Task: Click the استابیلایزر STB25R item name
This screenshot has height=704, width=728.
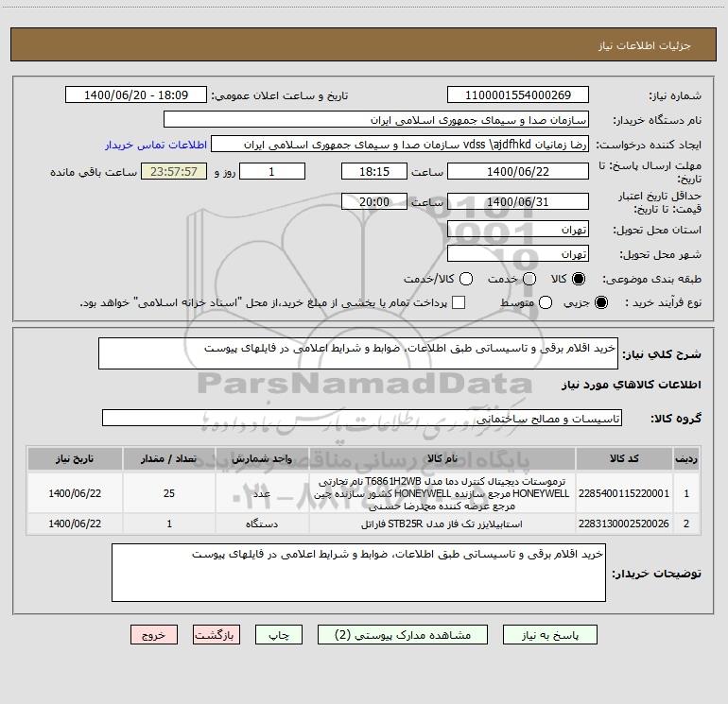Action: point(442,524)
